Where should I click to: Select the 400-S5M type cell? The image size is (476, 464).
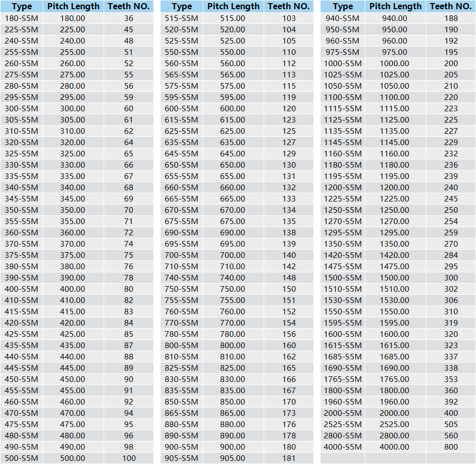coord(22,289)
